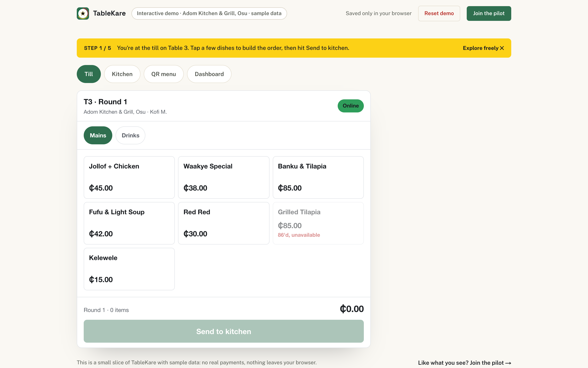Click the '86'd, unavailable' label
Viewport: 588px width, 368px height.
tap(299, 235)
